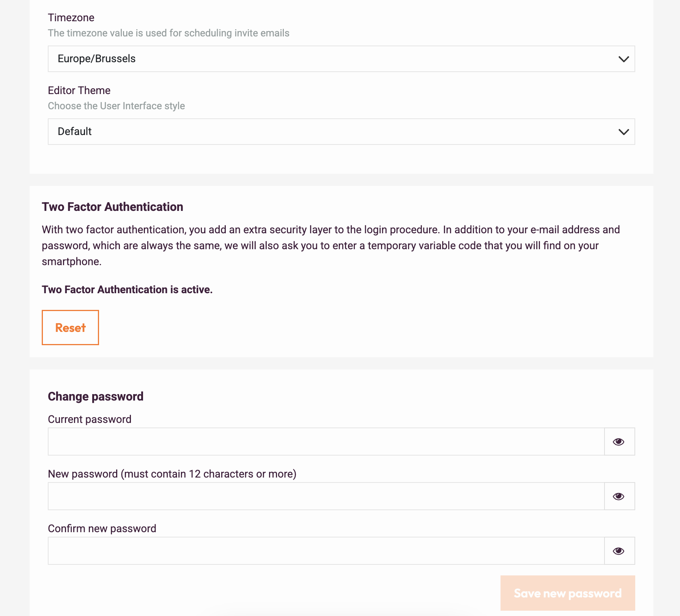Click the New password requirement label

tap(172, 474)
